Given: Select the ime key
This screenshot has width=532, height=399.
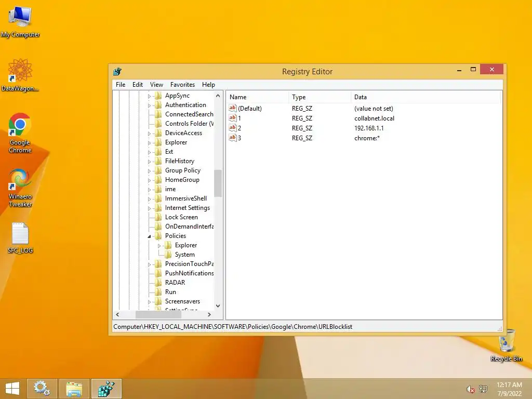Looking at the screenshot, I should click(x=170, y=189).
